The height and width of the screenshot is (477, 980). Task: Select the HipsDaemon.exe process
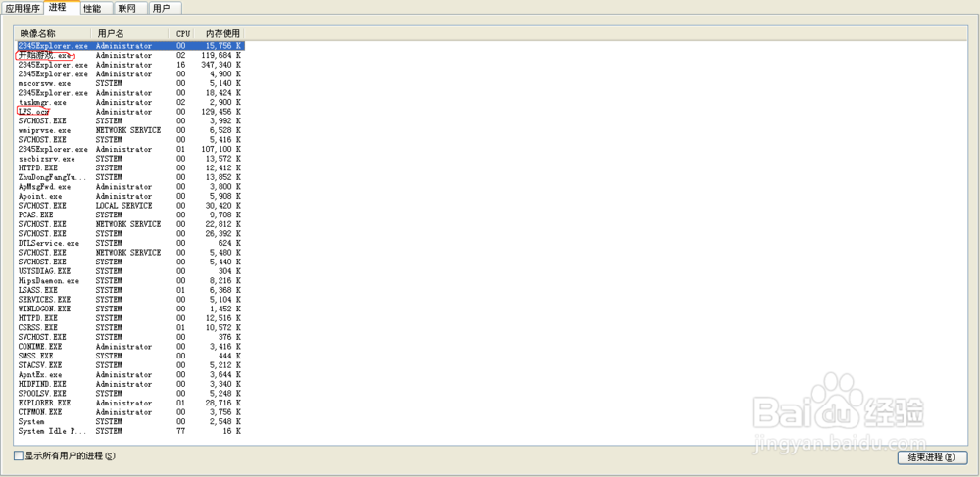pos(130,281)
